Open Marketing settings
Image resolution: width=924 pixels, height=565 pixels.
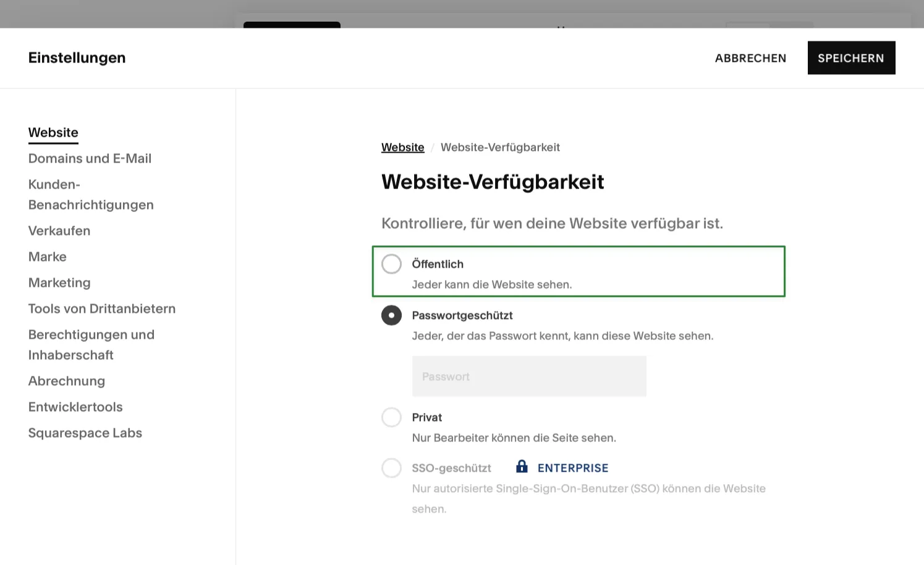click(x=59, y=282)
